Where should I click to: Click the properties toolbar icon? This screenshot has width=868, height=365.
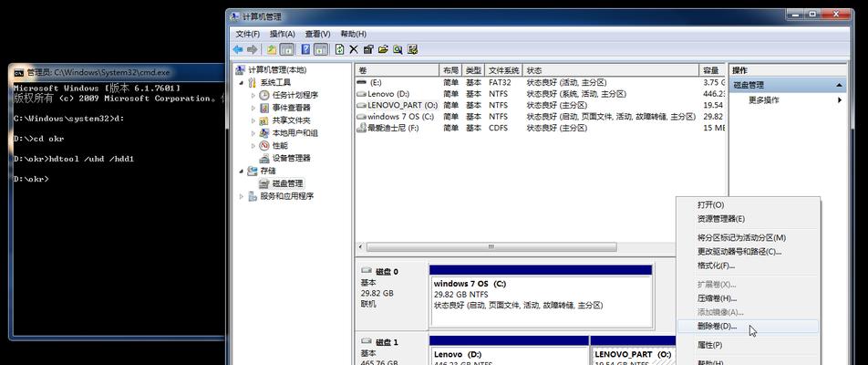tap(368, 50)
